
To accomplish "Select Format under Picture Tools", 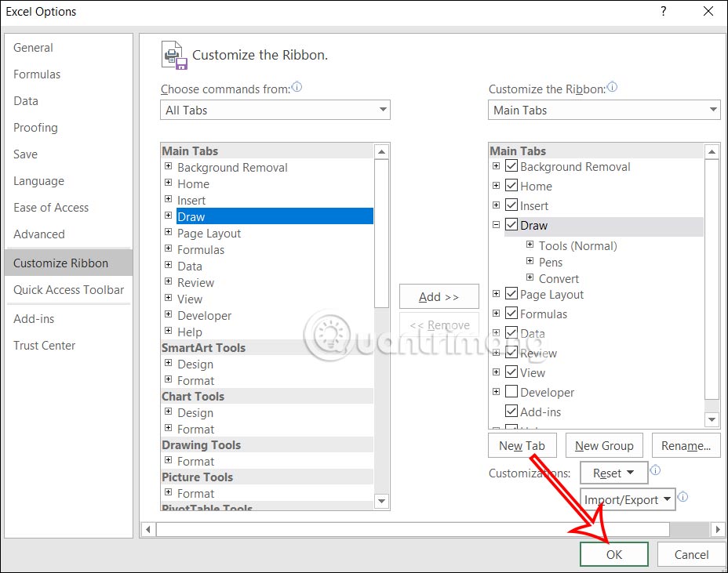I will (x=195, y=494).
